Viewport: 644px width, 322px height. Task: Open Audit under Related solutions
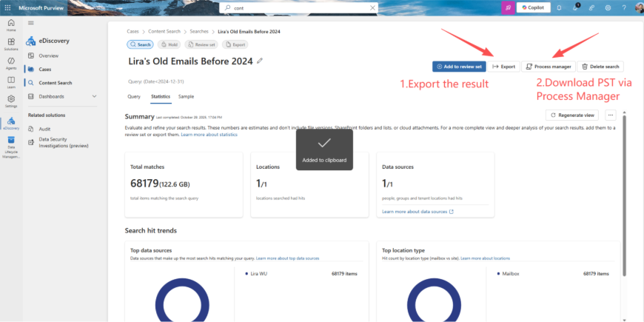pyautogui.click(x=44, y=129)
